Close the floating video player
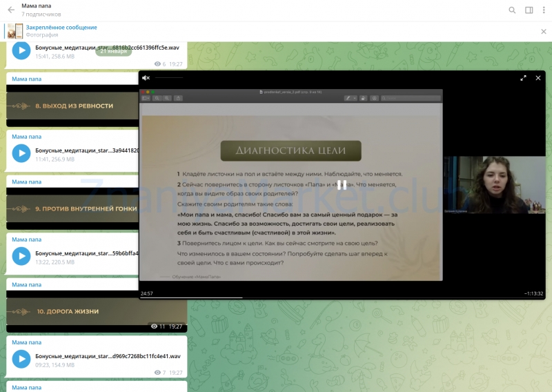552x392 pixels. [x=538, y=78]
